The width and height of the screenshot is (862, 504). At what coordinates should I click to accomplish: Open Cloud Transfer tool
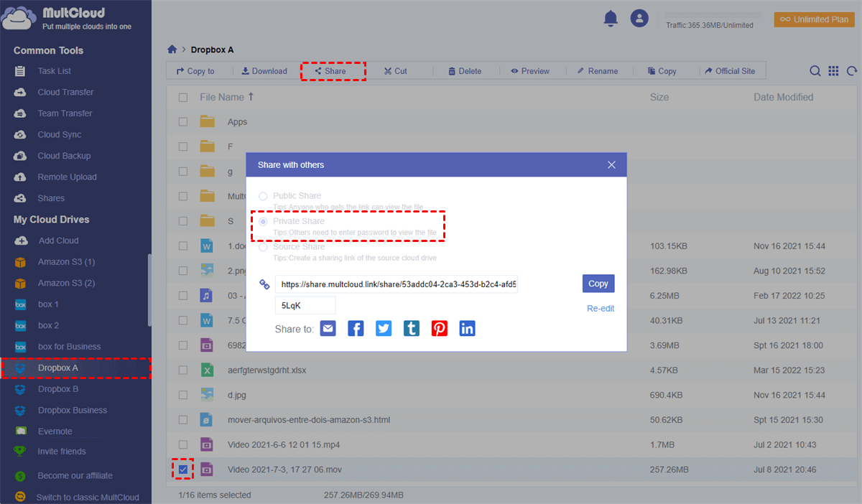pyautogui.click(x=65, y=92)
